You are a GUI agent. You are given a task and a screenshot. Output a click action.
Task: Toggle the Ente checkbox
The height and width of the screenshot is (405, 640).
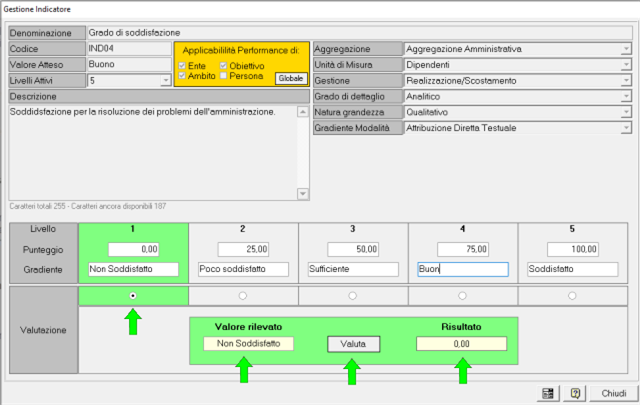[x=182, y=66]
